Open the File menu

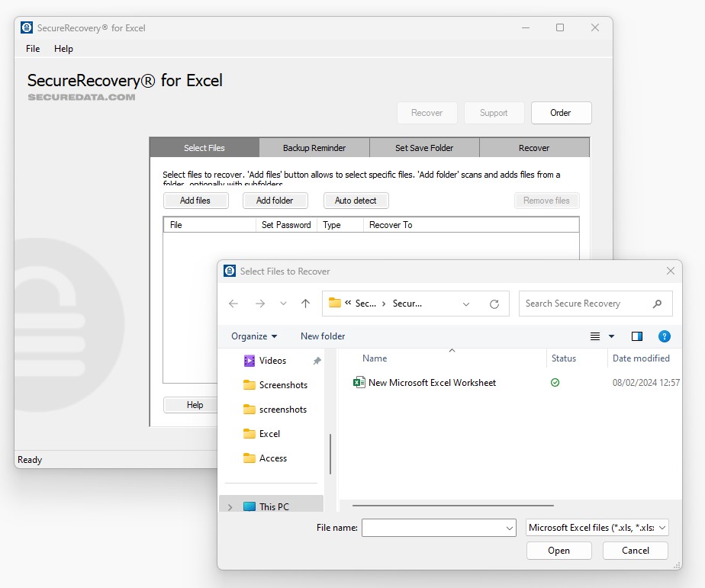(33, 49)
